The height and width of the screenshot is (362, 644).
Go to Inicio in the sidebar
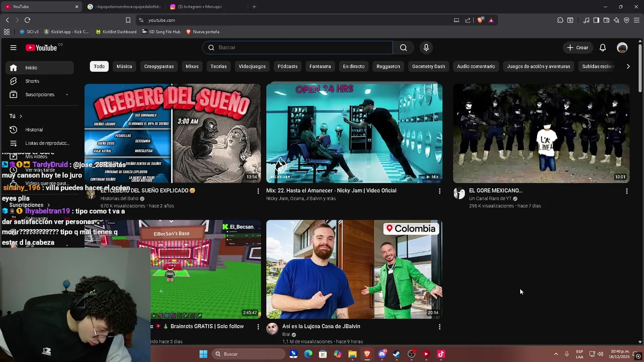[x=40, y=68]
